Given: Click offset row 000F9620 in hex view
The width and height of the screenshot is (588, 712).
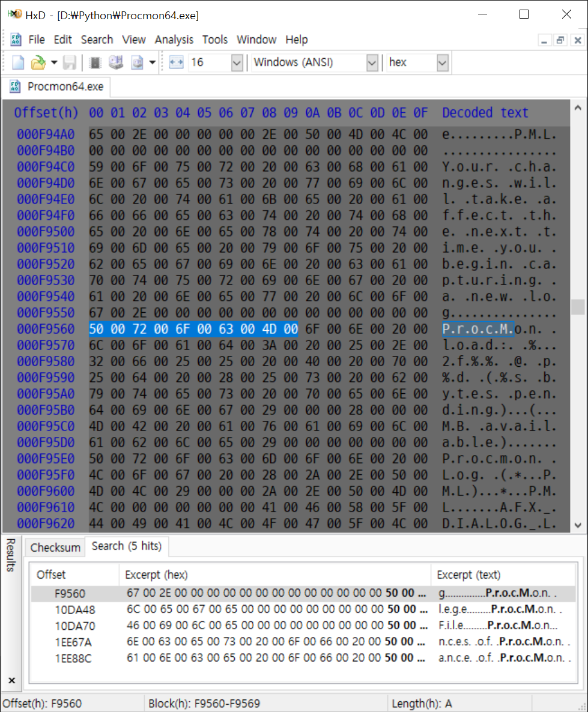Looking at the screenshot, I should (46, 523).
